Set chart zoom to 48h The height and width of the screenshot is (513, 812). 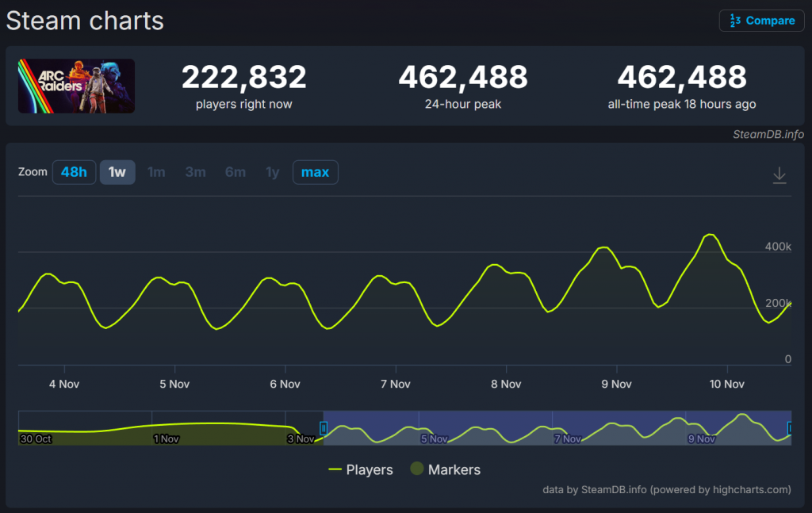point(74,172)
